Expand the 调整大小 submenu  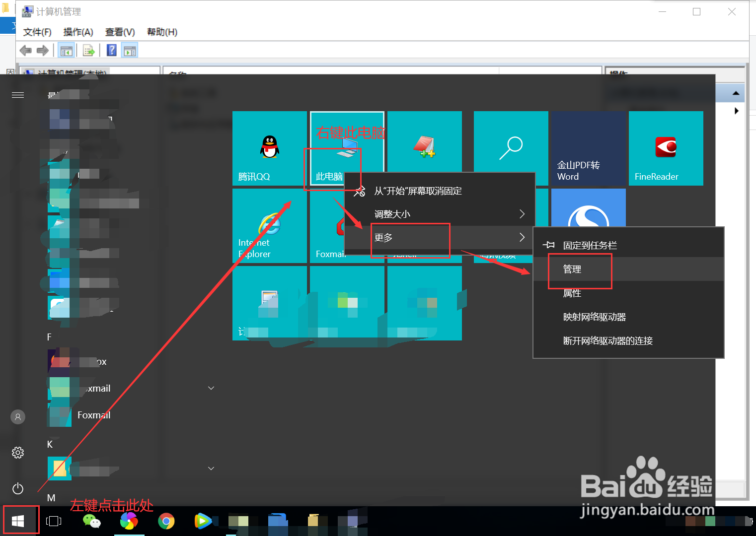pos(440,214)
